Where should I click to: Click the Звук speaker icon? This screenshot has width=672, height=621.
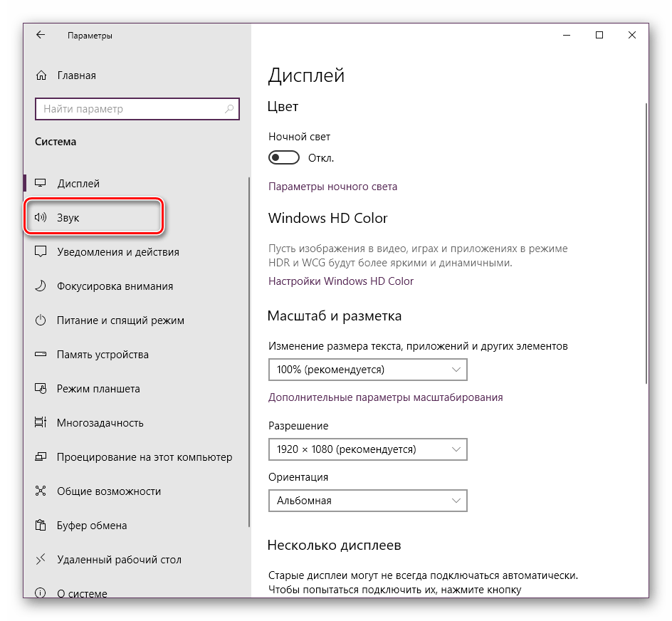click(x=41, y=218)
